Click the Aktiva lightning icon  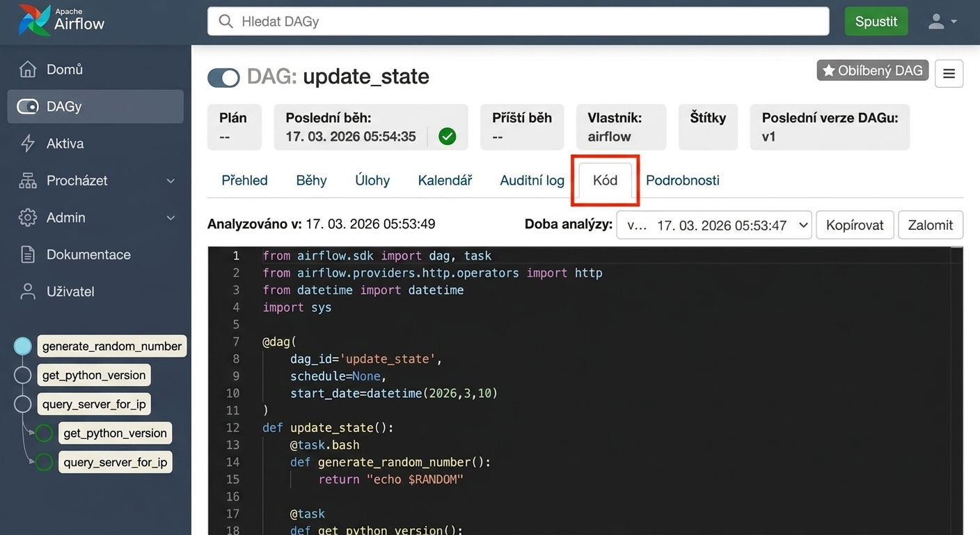click(x=28, y=144)
